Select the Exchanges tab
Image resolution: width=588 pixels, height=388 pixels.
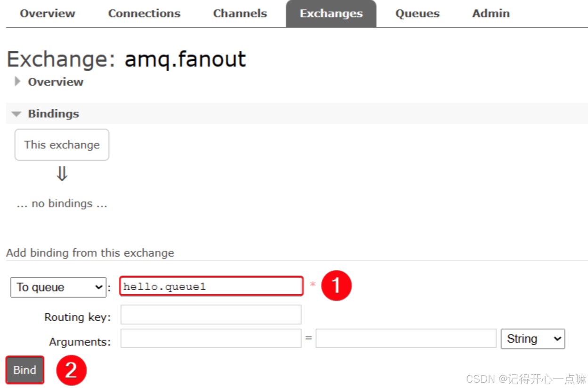point(331,14)
